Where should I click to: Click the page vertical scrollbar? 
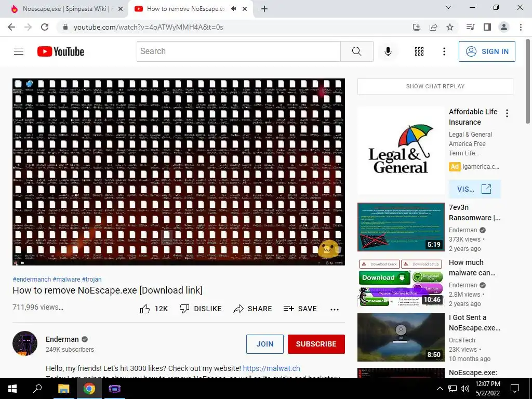pos(528,82)
